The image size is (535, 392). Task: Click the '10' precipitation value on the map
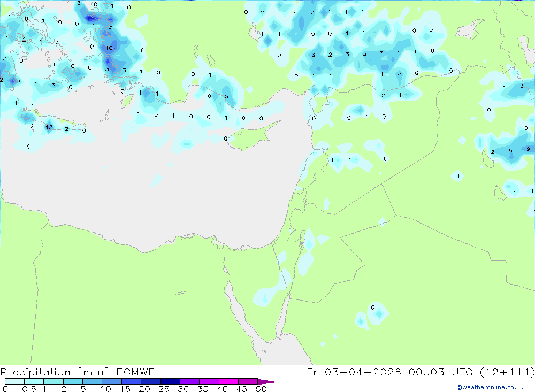coord(109,48)
